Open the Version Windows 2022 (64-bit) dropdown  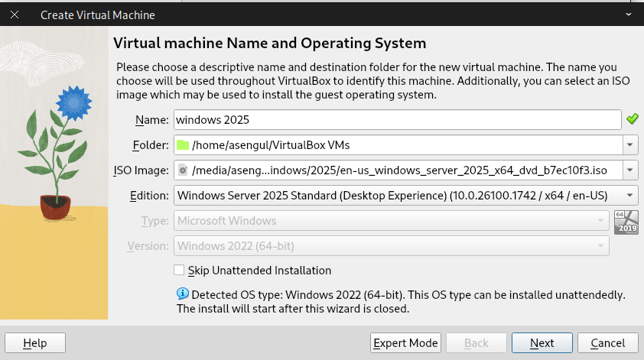[x=392, y=246]
